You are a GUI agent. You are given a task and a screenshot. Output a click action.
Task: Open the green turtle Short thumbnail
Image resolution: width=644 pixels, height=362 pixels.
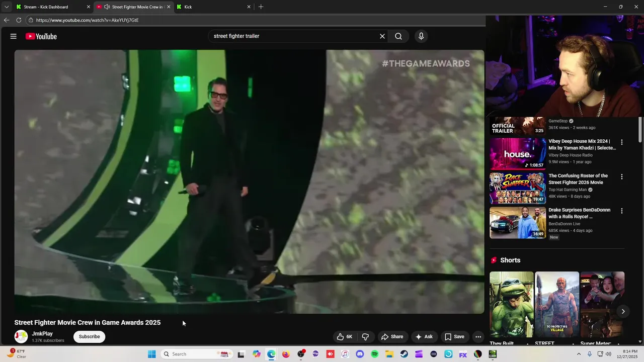pyautogui.click(x=512, y=304)
